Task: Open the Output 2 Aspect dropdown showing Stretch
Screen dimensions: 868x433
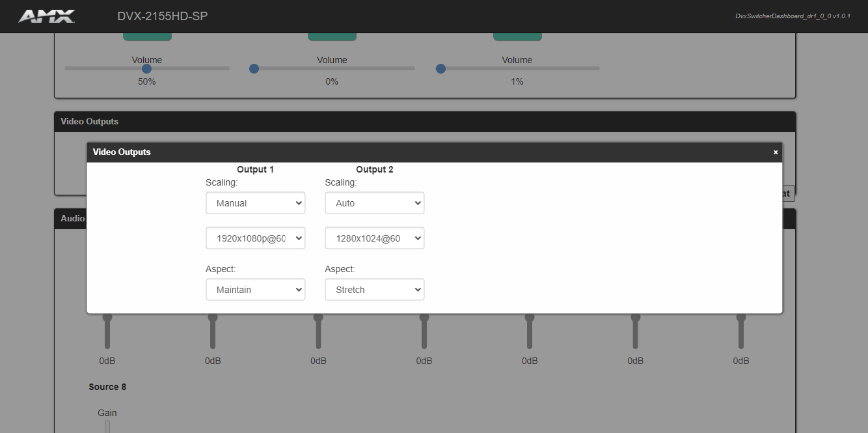Action: 374,289
